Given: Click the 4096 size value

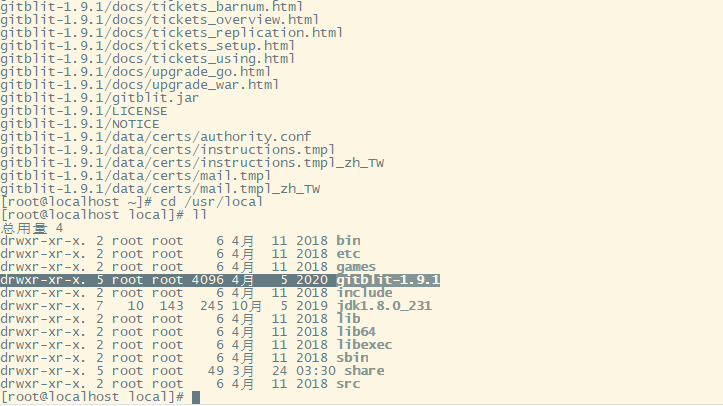Looking at the screenshot, I should click(208, 280).
